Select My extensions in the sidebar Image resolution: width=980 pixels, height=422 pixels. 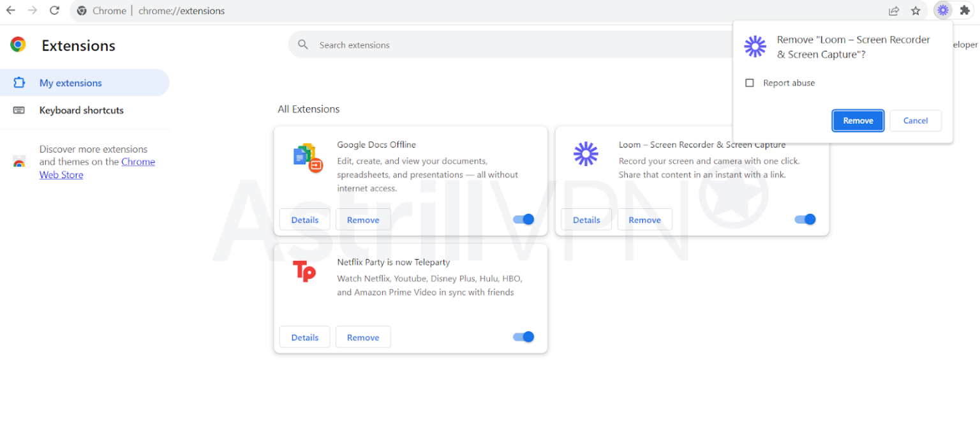coord(70,82)
